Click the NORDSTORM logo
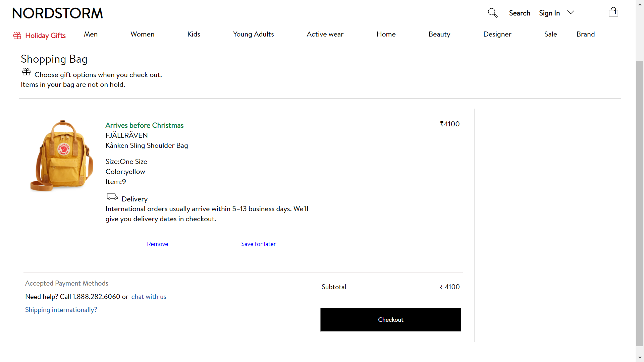Image resolution: width=644 pixels, height=362 pixels. [x=57, y=13]
